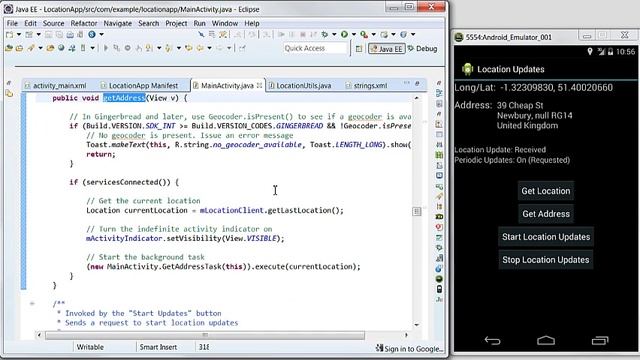640x360 pixels.
Task: Open the Project menu
Action: click(176, 23)
